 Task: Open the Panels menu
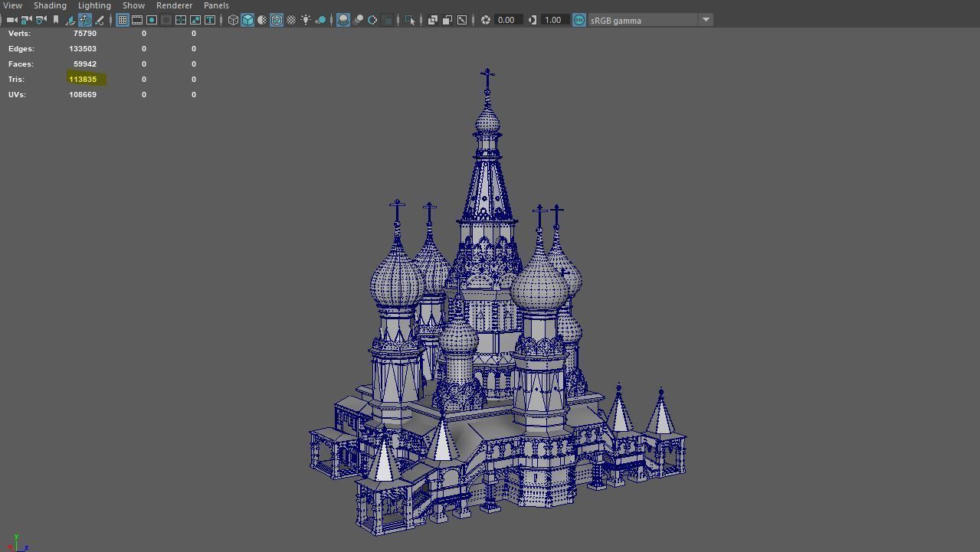pos(216,5)
